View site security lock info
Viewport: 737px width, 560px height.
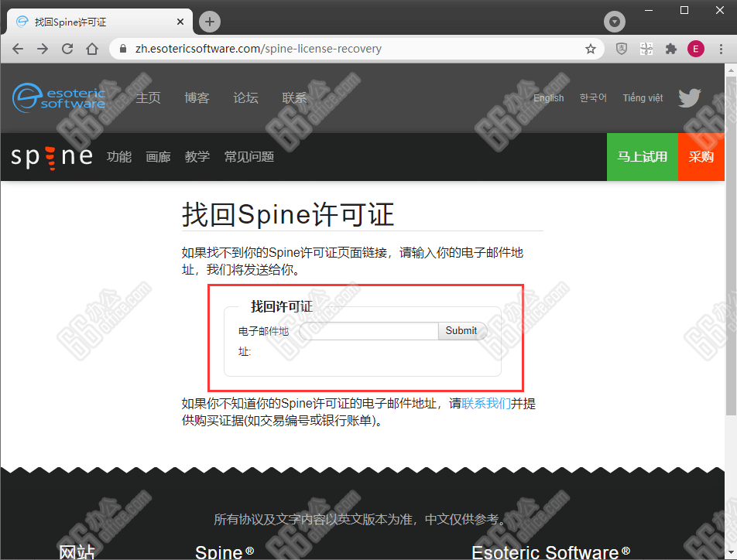[x=123, y=49]
